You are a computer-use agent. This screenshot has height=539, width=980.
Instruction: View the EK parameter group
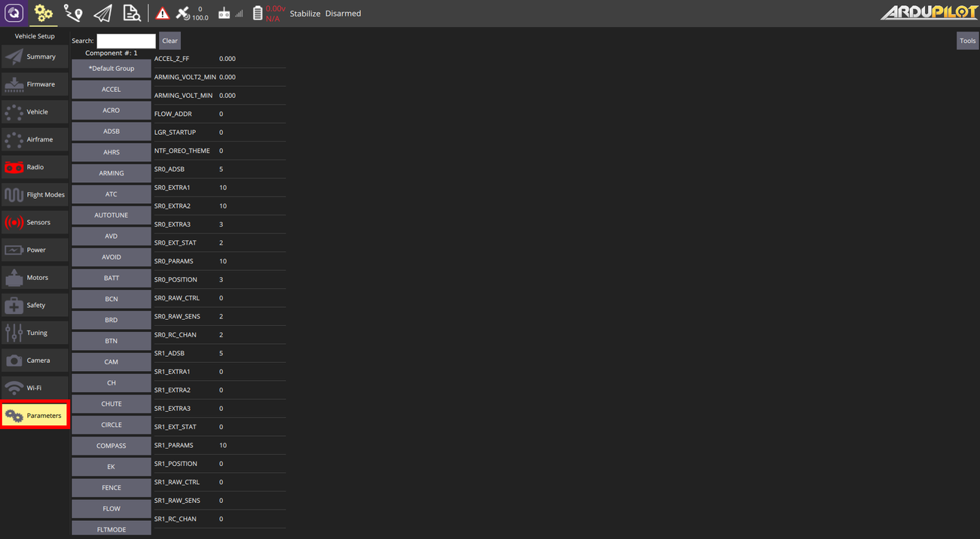tap(111, 467)
